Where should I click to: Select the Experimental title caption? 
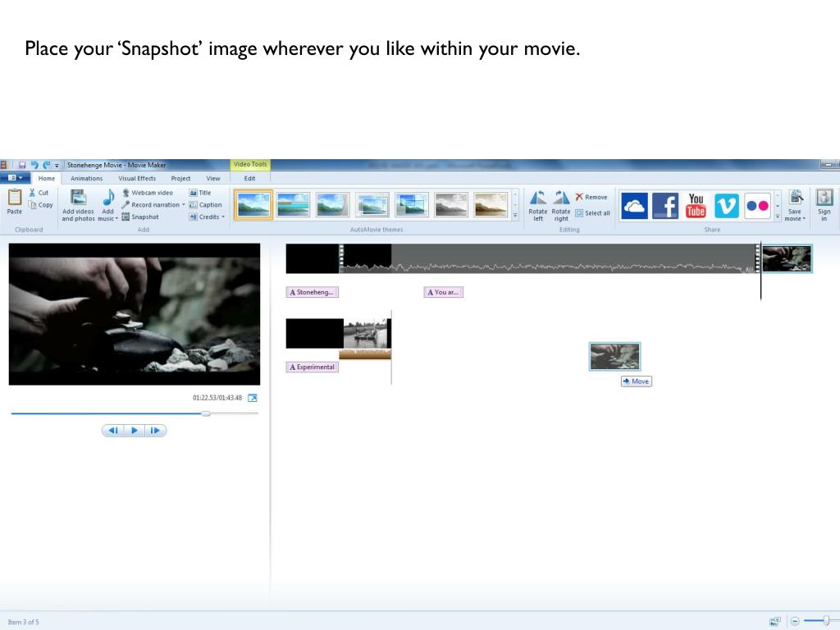313,367
